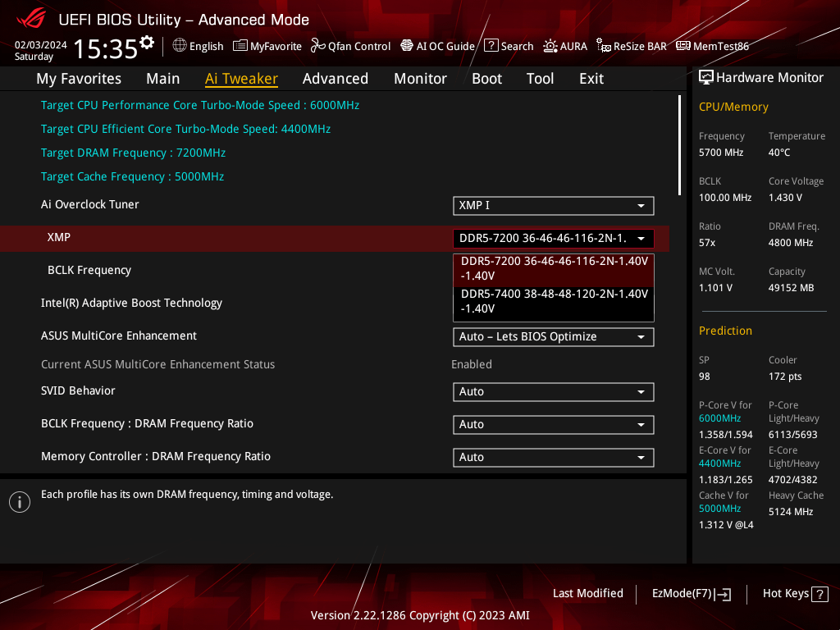Select BCLK Frequency setting label
Viewport: 840px width, 630px height.
click(89, 270)
